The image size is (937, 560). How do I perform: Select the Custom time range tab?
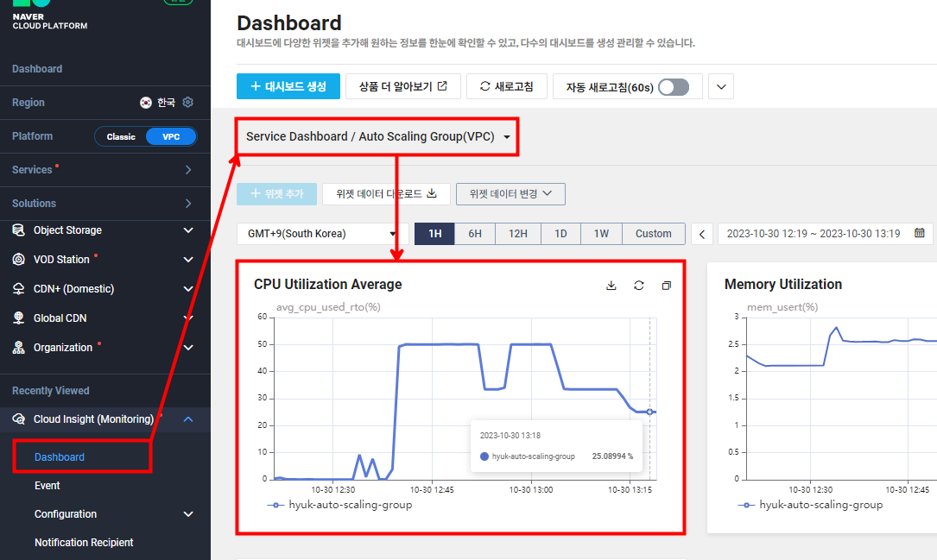tap(653, 234)
